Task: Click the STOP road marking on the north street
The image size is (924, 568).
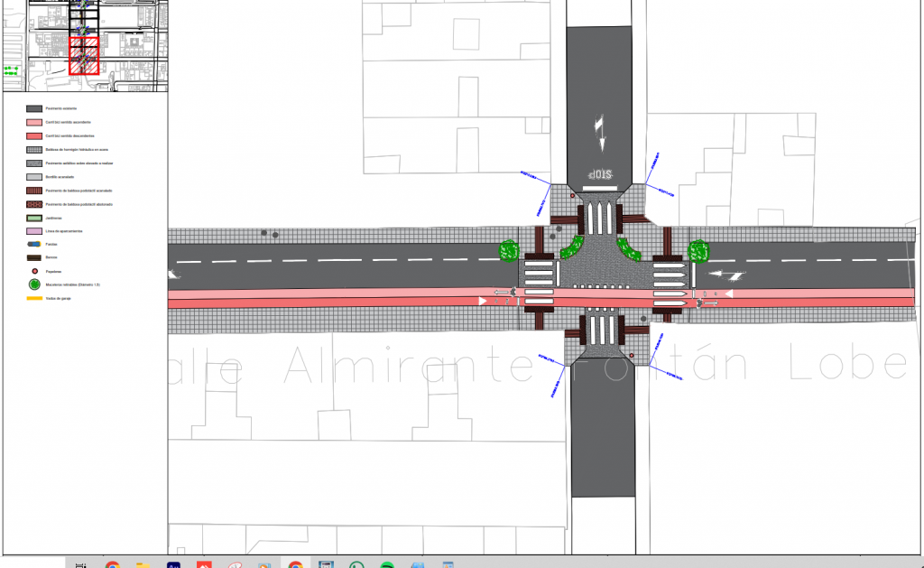Action: coord(599,174)
